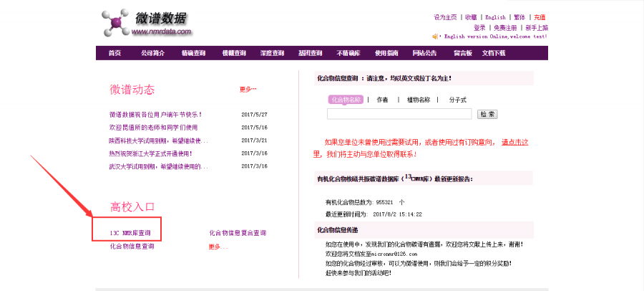Viewport: 644px width, 291px height.
Task: Open 更多 next to 微谱动态
Action: coord(248,90)
